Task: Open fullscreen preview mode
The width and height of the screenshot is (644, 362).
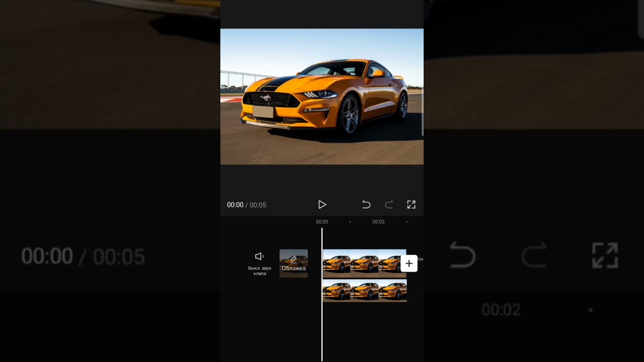Action: tap(411, 205)
